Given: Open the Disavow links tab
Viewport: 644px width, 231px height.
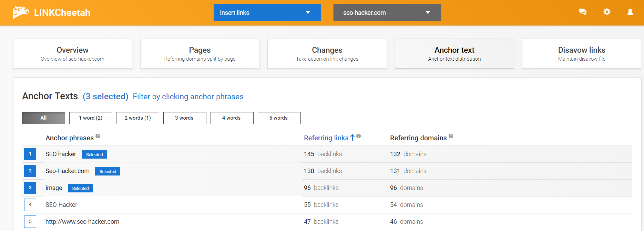Looking at the screenshot, I should [581, 54].
